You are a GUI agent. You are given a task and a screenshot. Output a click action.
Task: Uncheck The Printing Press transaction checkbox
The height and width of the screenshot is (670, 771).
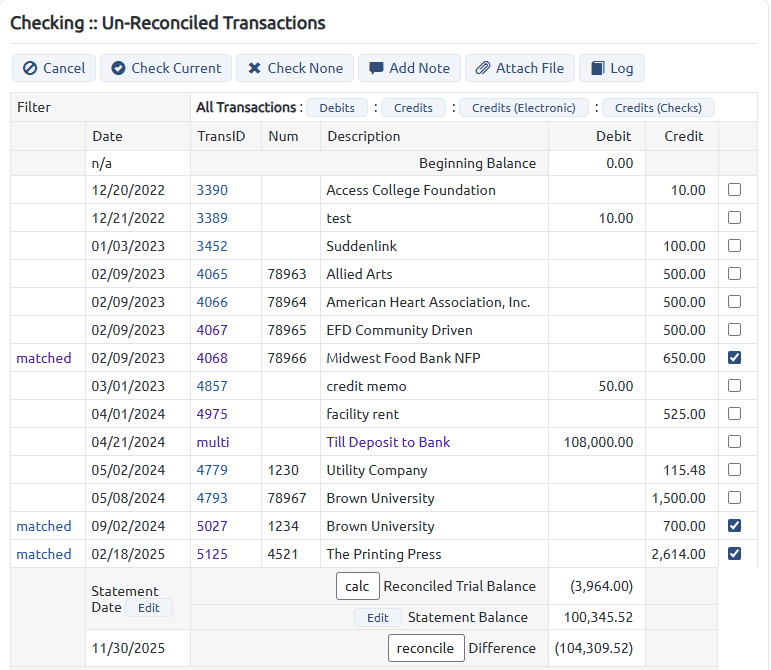(x=734, y=554)
